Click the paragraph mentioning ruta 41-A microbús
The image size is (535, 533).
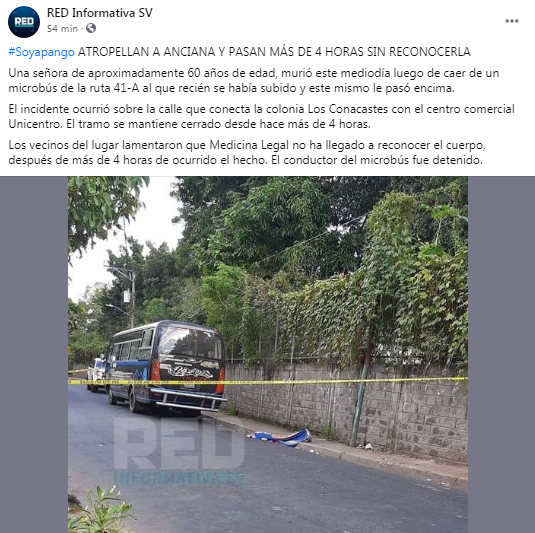254,81
